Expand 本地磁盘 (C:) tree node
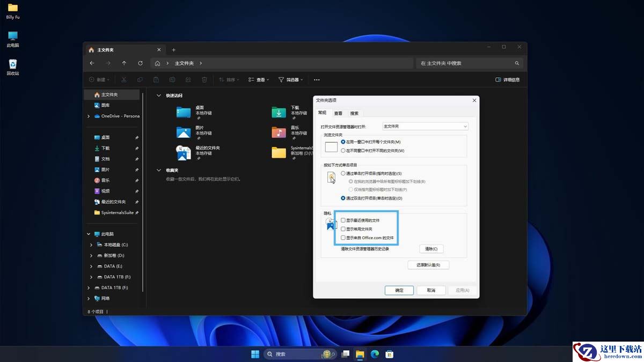Viewport: 644px width, 362px height. tap(91, 245)
